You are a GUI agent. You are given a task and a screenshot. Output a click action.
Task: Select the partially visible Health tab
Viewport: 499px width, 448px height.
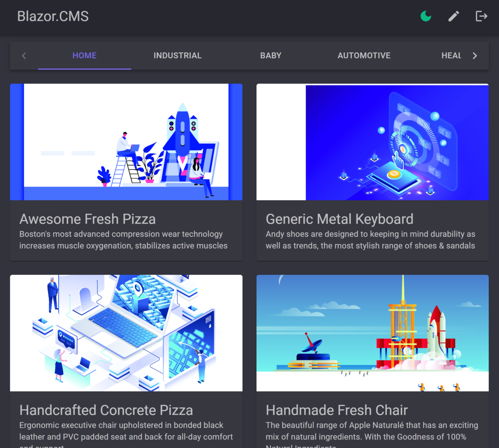(x=451, y=56)
